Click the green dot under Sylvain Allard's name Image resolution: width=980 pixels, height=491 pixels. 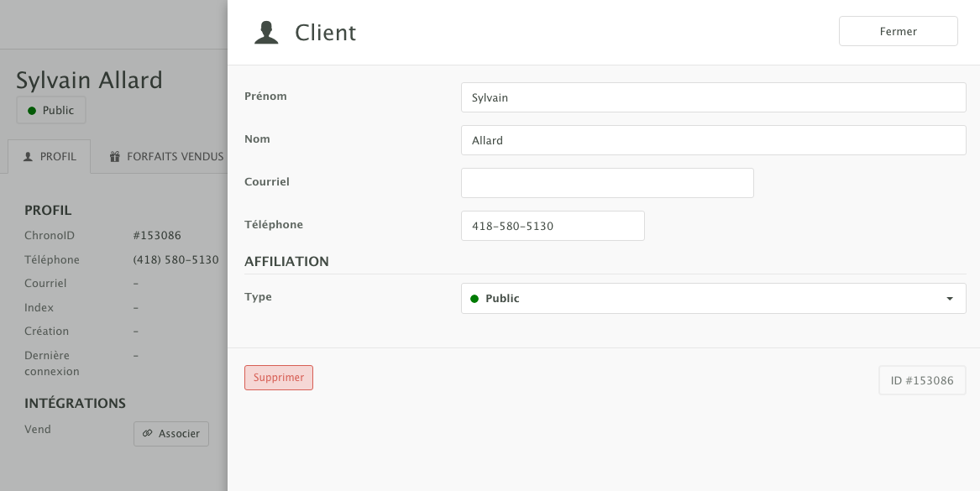[32, 111]
